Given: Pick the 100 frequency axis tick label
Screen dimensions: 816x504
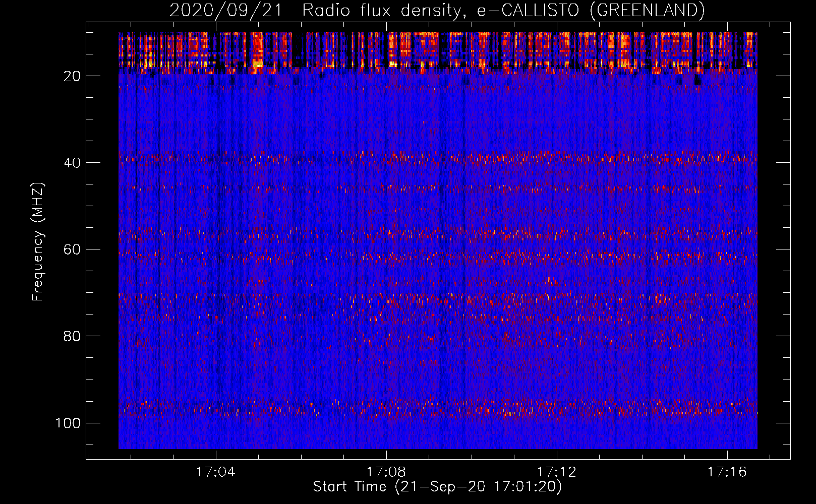Looking at the screenshot, I should coord(68,423).
